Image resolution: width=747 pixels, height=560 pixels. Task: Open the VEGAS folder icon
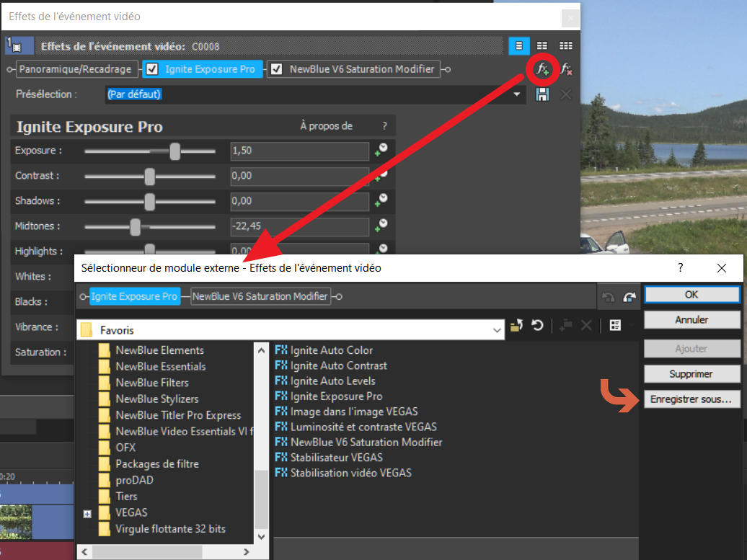(x=104, y=513)
